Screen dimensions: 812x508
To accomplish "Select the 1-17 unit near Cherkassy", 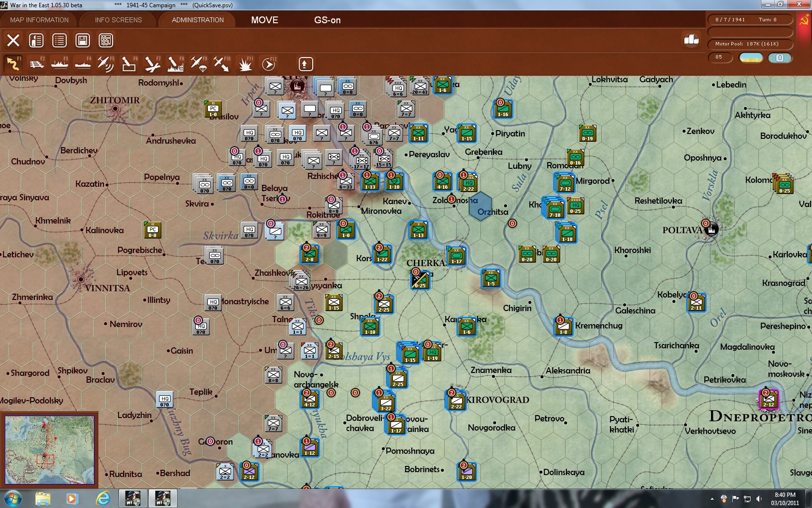I will click(456, 256).
